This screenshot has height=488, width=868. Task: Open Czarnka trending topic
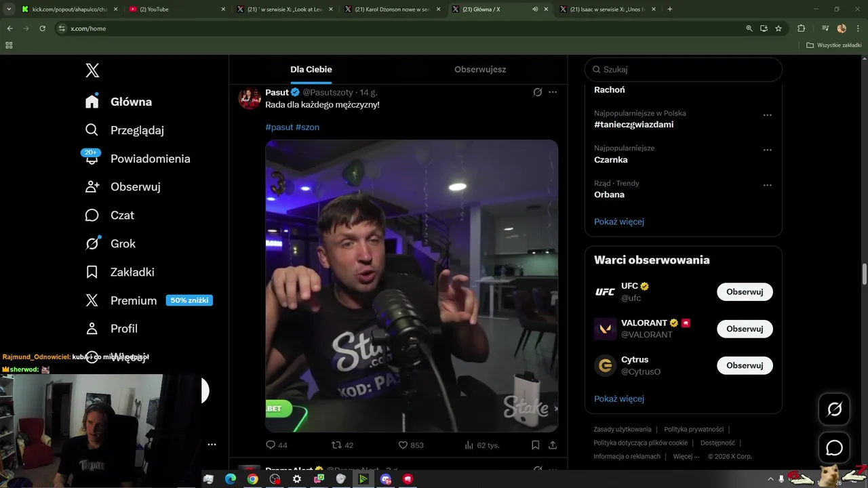tap(611, 160)
